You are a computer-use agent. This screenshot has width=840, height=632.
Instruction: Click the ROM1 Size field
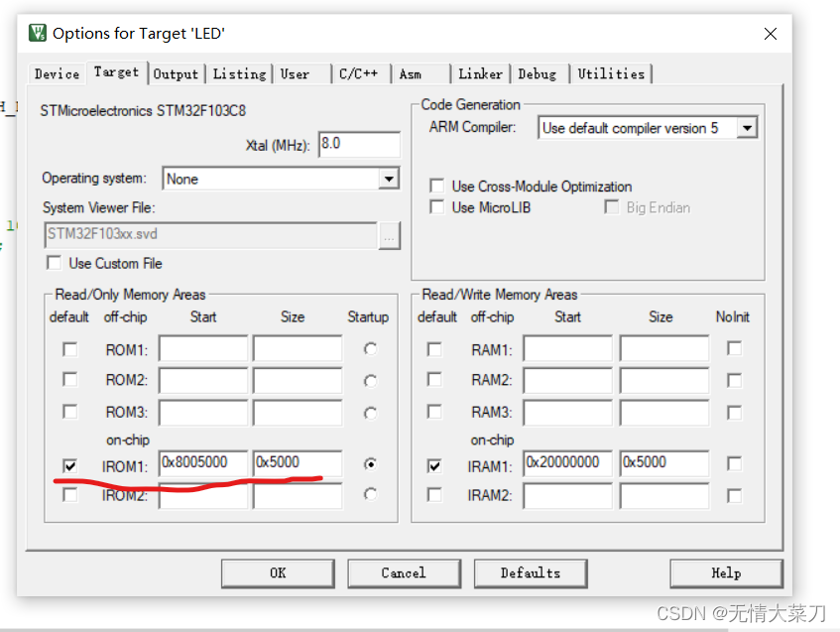(x=298, y=349)
